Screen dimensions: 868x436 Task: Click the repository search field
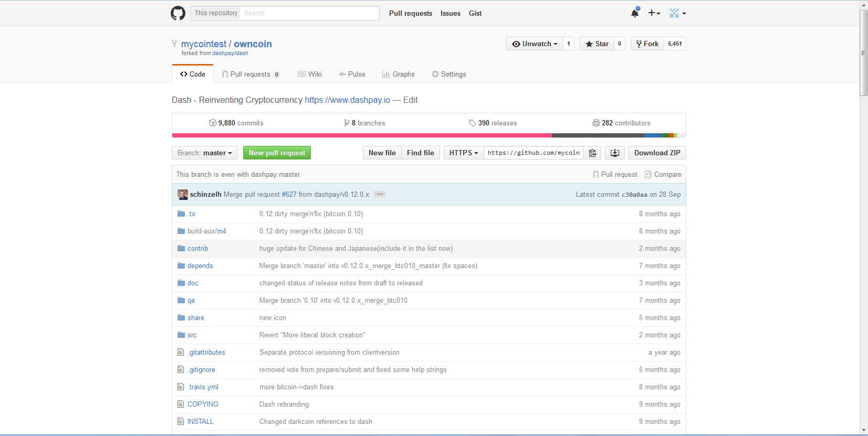pyautogui.click(x=310, y=13)
